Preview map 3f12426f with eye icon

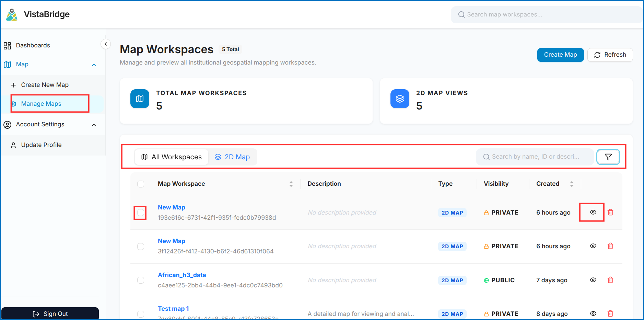(x=593, y=246)
